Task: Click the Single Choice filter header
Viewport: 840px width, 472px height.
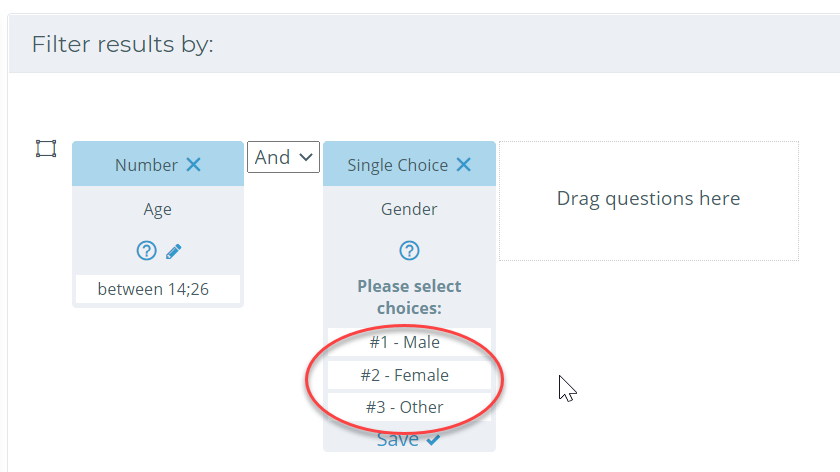Action: 409,164
